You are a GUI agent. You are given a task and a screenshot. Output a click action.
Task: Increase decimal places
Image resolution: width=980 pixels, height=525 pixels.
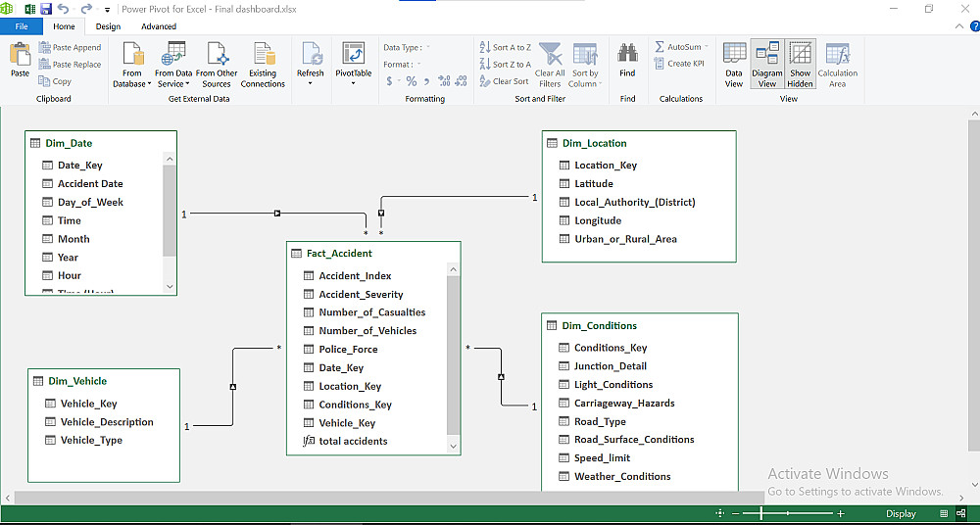444,81
